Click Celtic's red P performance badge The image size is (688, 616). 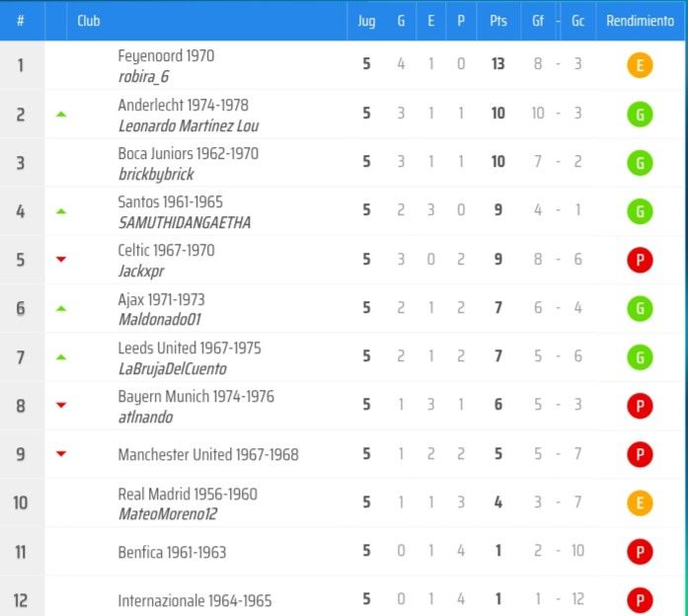point(640,260)
